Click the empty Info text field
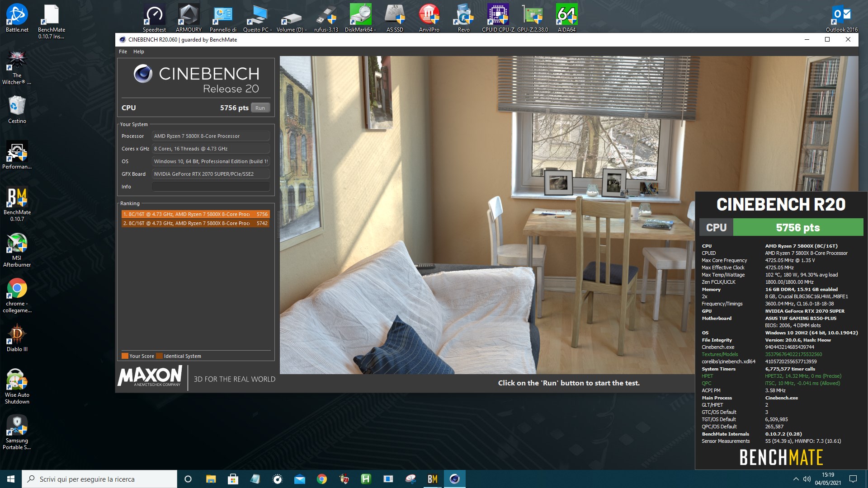 pyautogui.click(x=211, y=187)
